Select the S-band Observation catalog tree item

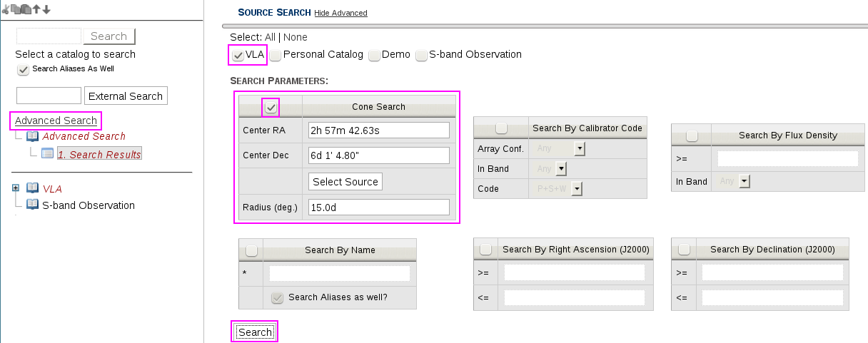tap(89, 205)
